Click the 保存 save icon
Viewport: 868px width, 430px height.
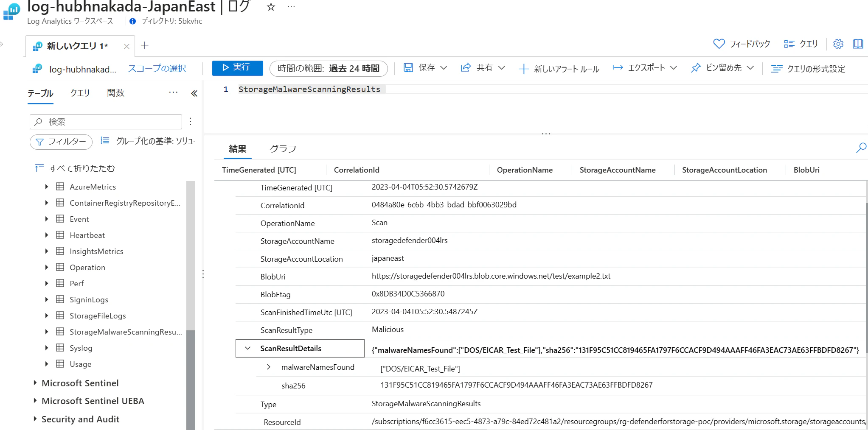pyautogui.click(x=408, y=68)
